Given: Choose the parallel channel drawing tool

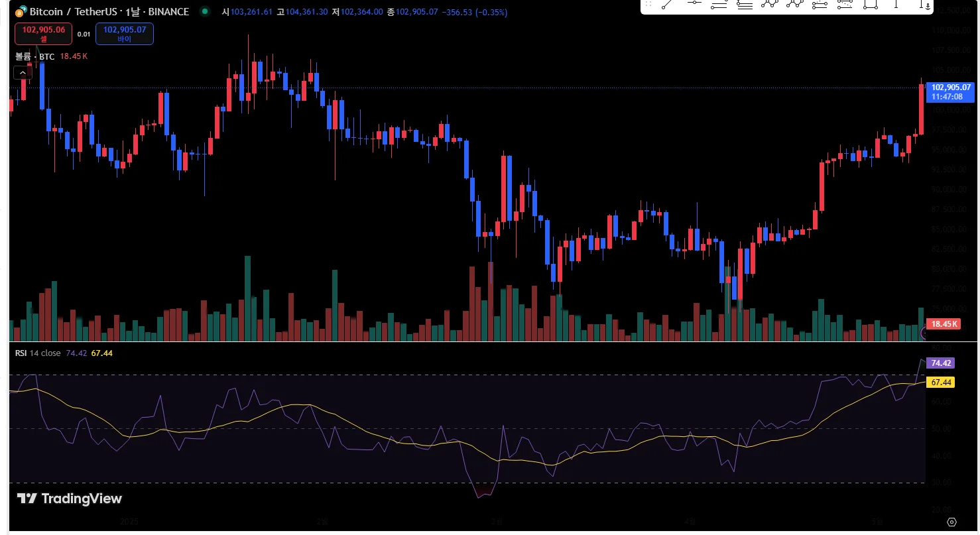Looking at the screenshot, I should tap(719, 4).
